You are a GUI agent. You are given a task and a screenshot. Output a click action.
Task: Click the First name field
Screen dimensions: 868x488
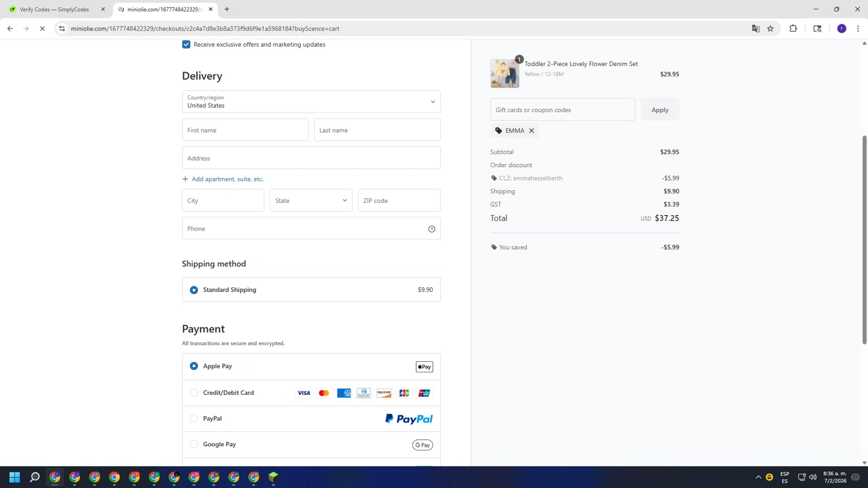coord(245,130)
